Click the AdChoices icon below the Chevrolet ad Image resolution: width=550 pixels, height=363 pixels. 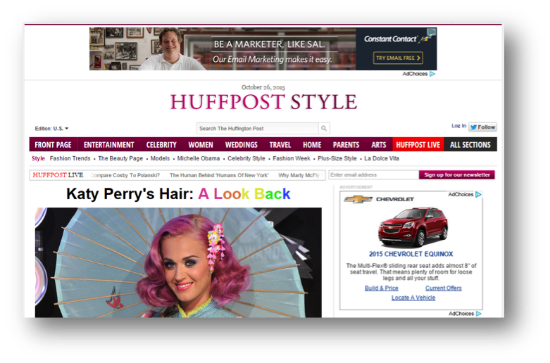pos(478,314)
